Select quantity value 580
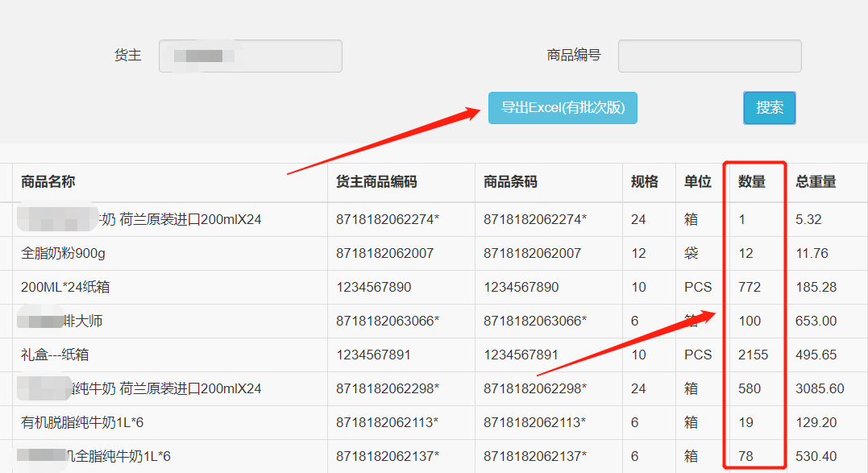This screenshot has width=868, height=473. coord(750,388)
